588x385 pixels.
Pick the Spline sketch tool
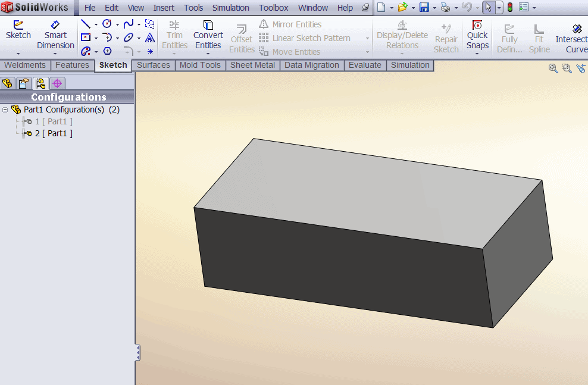[128, 24]
